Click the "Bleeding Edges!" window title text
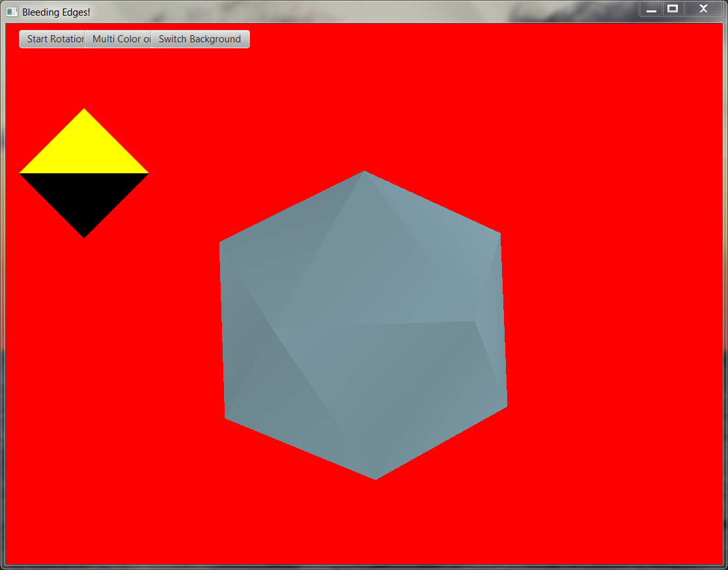The width and height of the screenshot is (728, 570). pos(56,12)
